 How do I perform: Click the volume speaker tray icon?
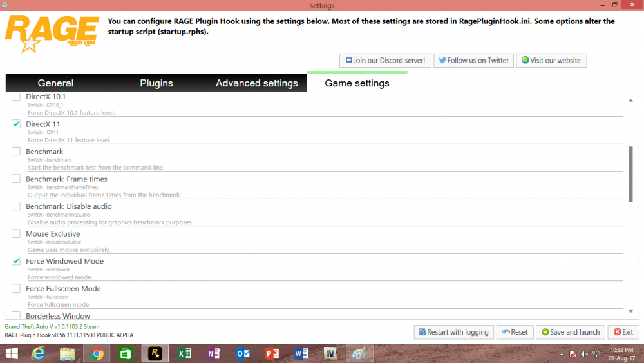click(585, 354)
